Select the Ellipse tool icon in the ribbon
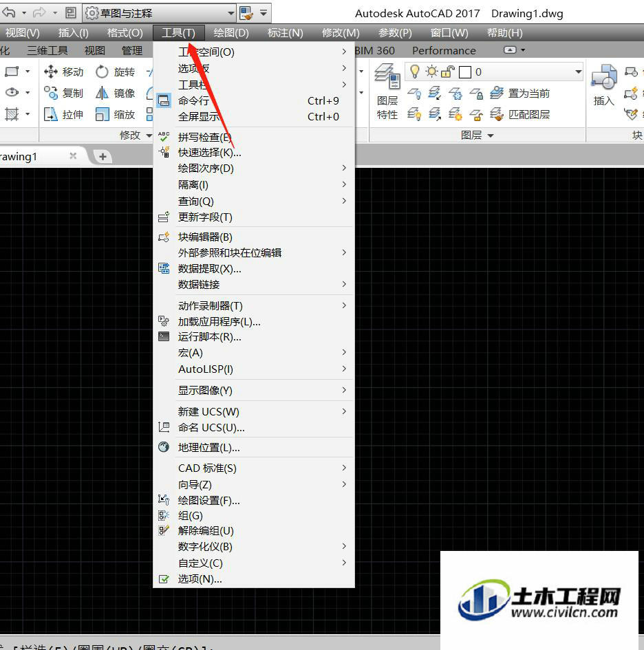 (12, 92)
